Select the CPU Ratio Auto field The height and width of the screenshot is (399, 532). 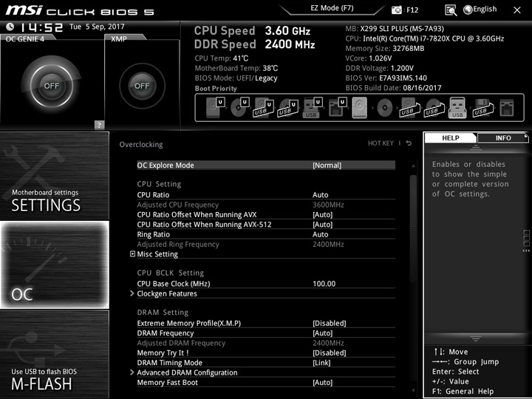(x=266, y=195)
